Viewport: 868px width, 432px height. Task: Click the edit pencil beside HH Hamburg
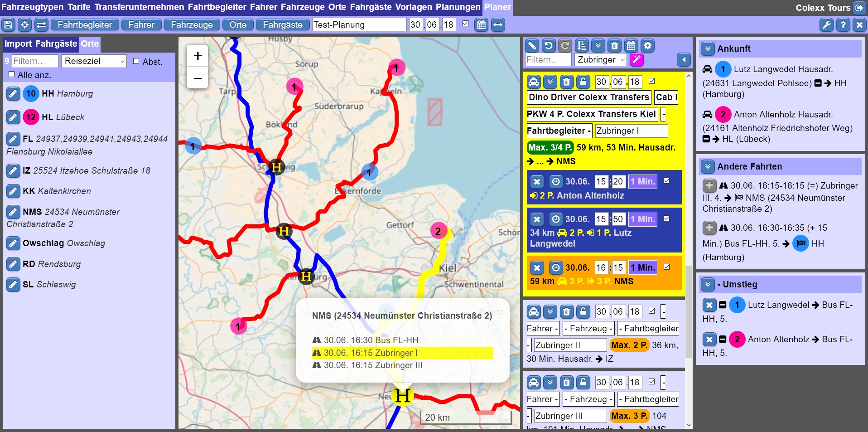point(13,94)
